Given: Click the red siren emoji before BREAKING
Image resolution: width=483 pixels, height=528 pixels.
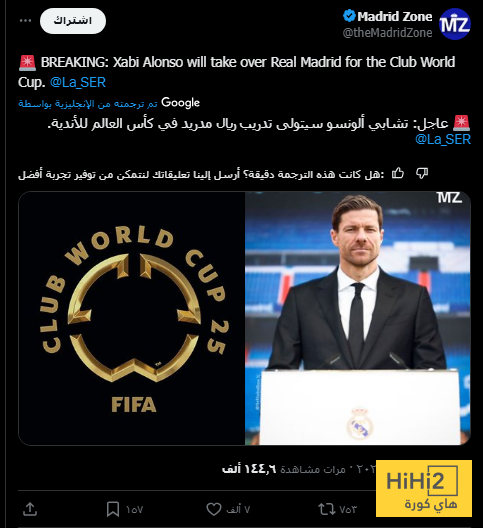Looking at the screenshot, I should coord(27,63).
